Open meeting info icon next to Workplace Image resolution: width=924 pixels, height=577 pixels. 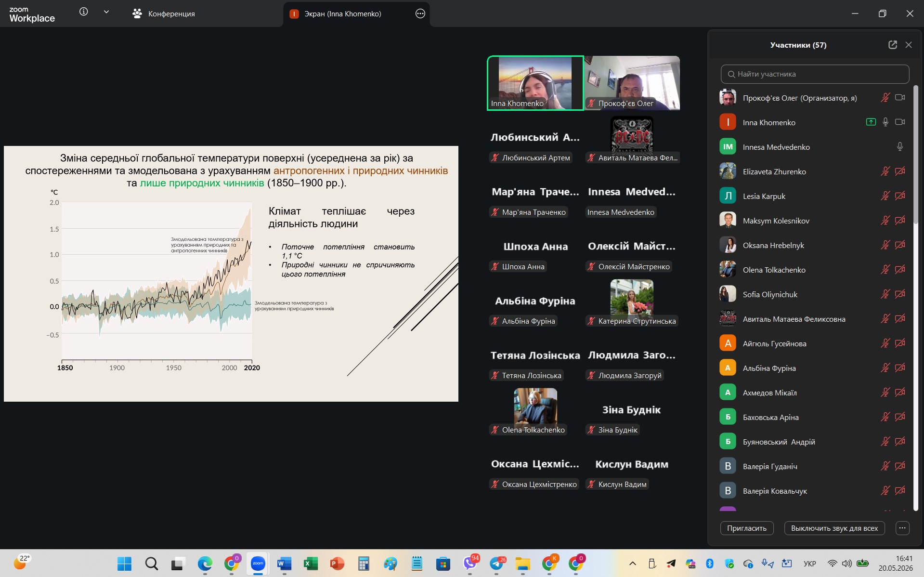(x=84, y=12)
